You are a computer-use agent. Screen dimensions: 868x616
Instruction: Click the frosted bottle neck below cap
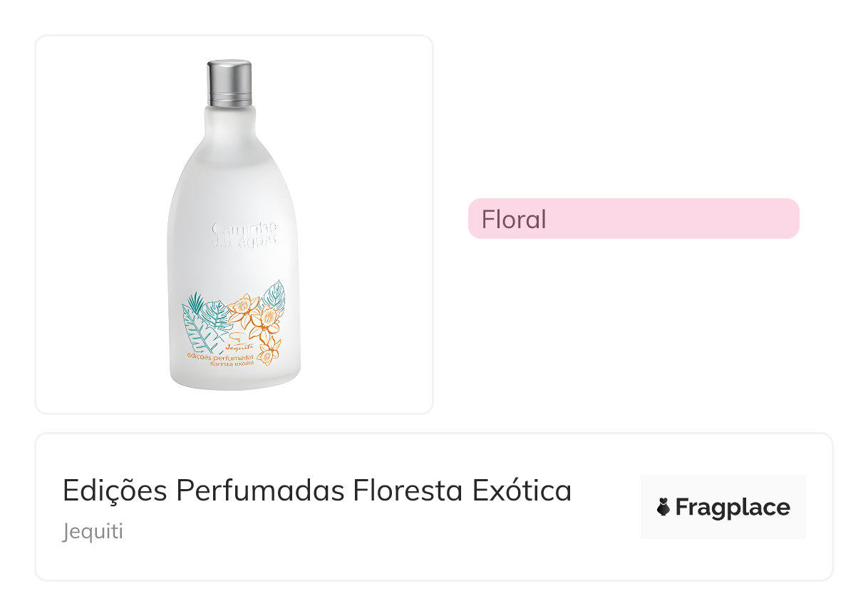pos(229,121)
